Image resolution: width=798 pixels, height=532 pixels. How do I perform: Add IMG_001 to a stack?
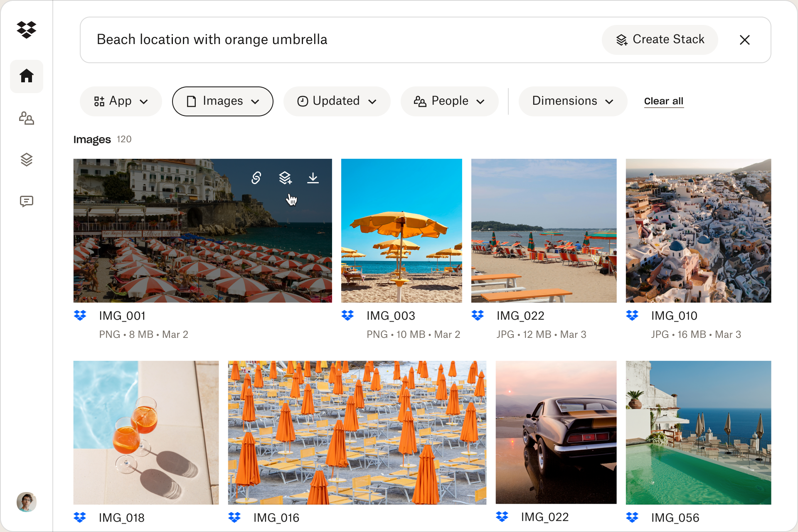pos(285,178)
